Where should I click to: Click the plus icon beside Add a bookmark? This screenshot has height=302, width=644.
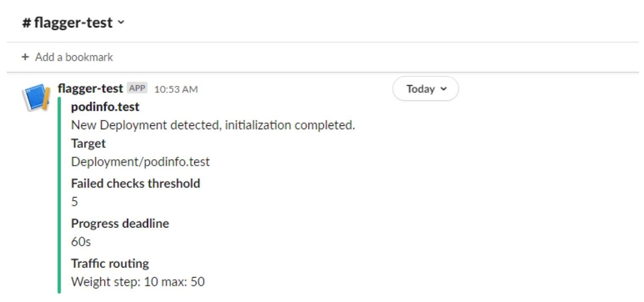coord(25,57)
